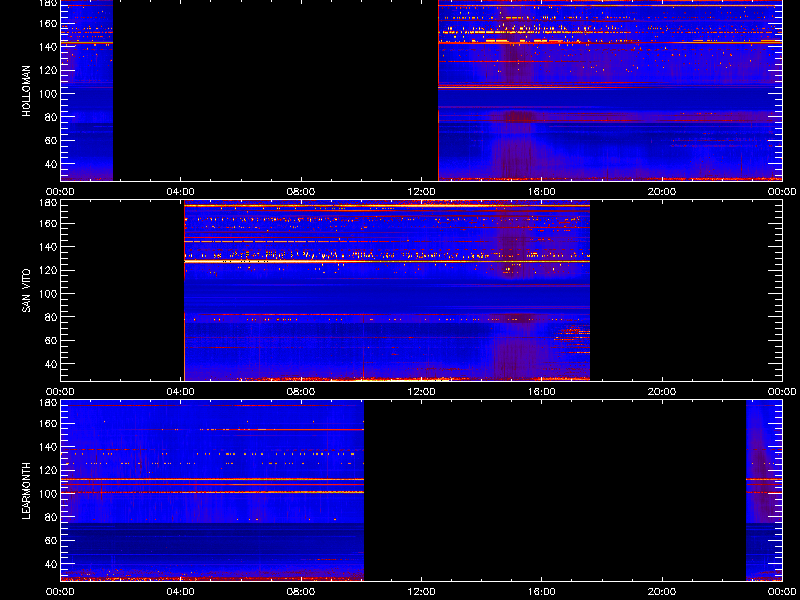The height and width of the screenshot is (600, 800).
Task: Pick 08:00 on the San Vito time axis
Action: coord(301,392)
